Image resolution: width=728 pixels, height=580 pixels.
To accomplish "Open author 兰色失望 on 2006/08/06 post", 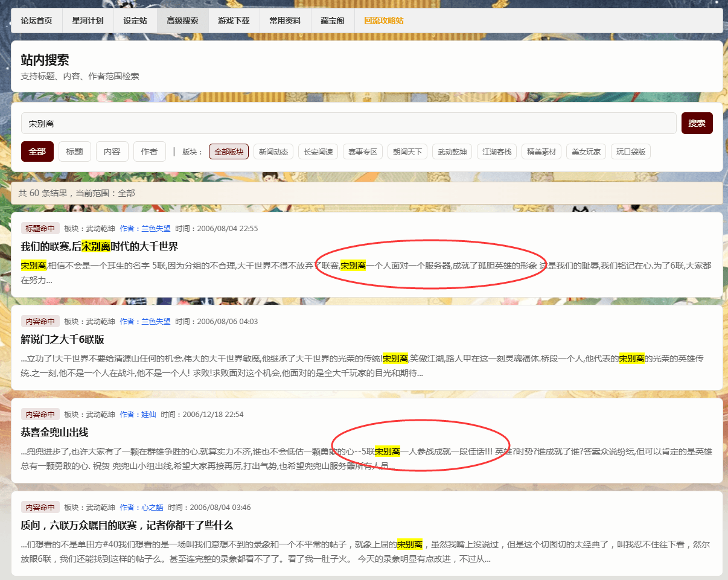I will (x=145, y=322).
